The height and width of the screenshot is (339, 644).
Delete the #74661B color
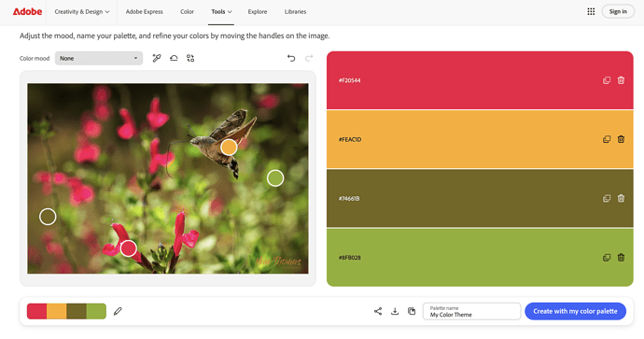[x=621, y=199]
